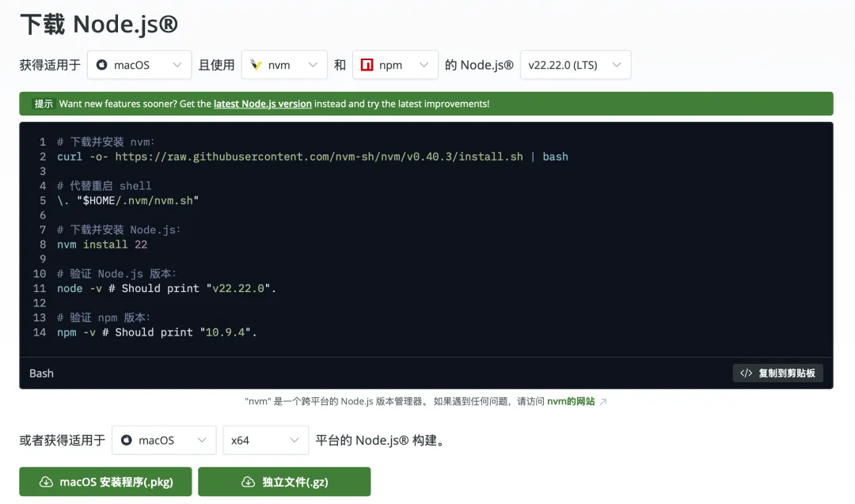Click the macOS logo icon in top dropdown
The width and height of the screenshot is (855, 504).
pos(101,65)
